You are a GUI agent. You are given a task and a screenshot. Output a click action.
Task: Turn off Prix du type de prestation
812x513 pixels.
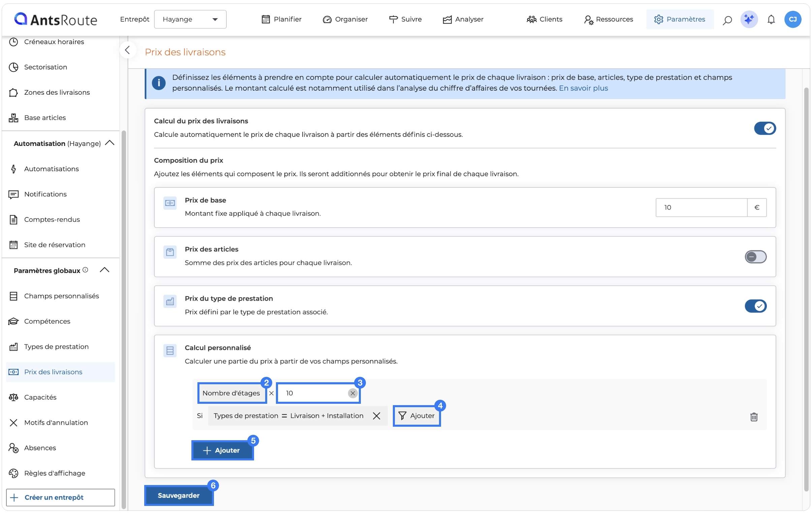[x=755, y=306]
